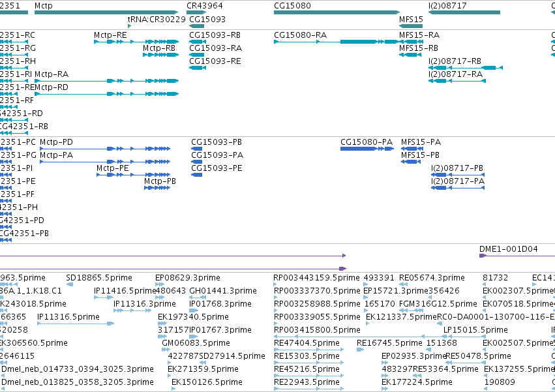Select protein Mctp-PA

pos(56,155)
